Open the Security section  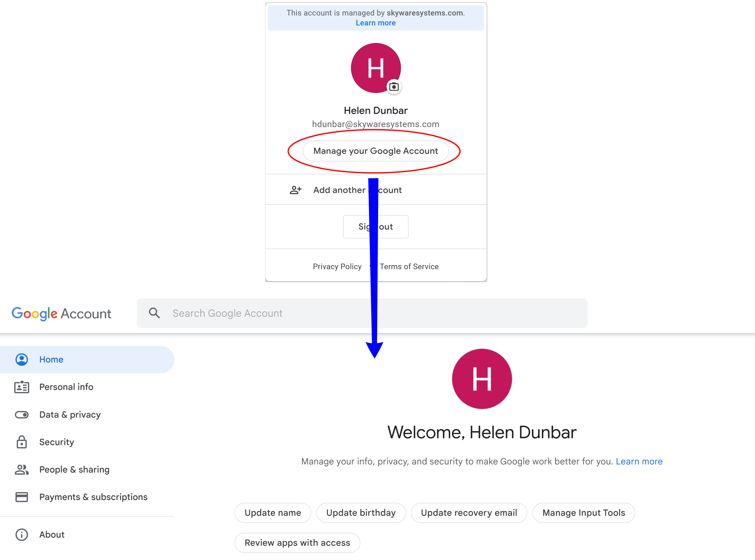click(x=87, y=442)
